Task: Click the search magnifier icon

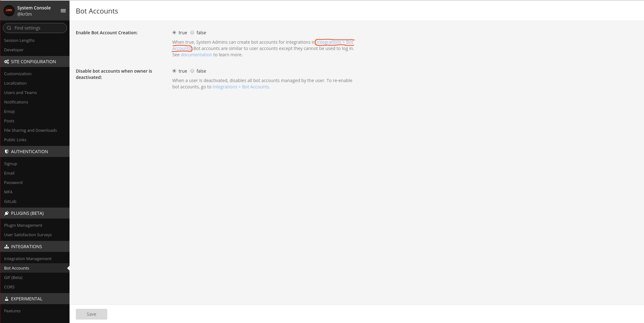Action: pyautogui.click(x=9, y=28)
